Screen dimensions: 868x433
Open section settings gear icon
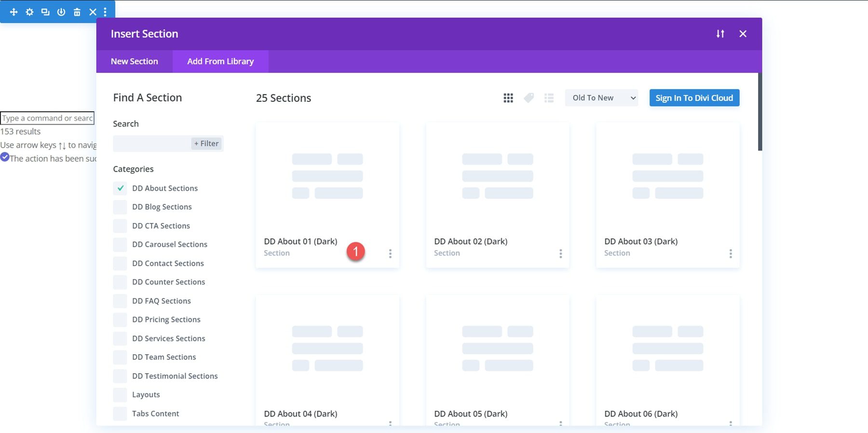coord(29,12)
